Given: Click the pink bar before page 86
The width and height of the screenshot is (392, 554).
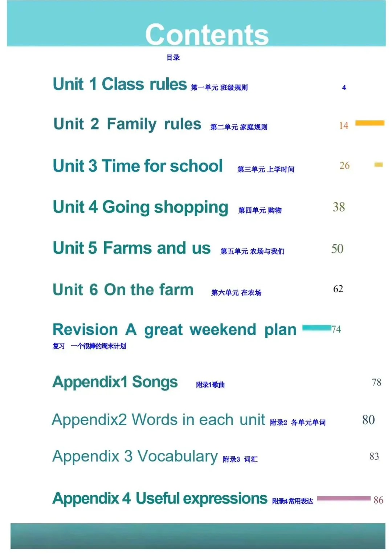Looking at the screenshot, I should pos(343,499).
